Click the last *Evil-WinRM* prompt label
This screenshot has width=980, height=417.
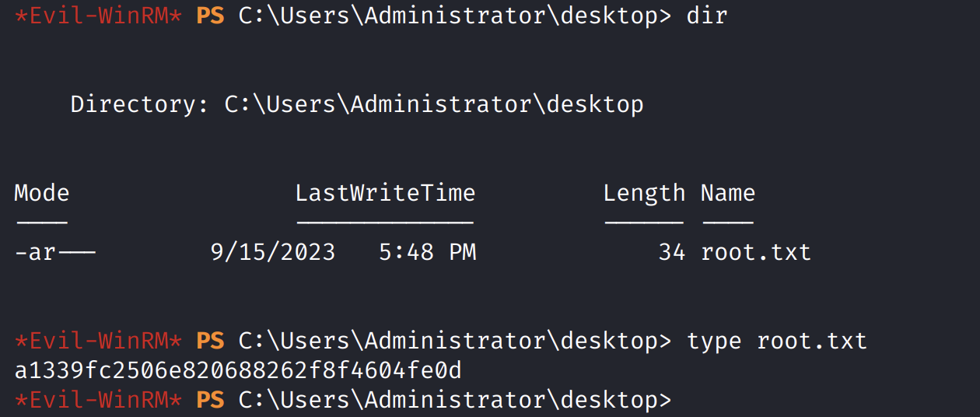click(98, 400)
